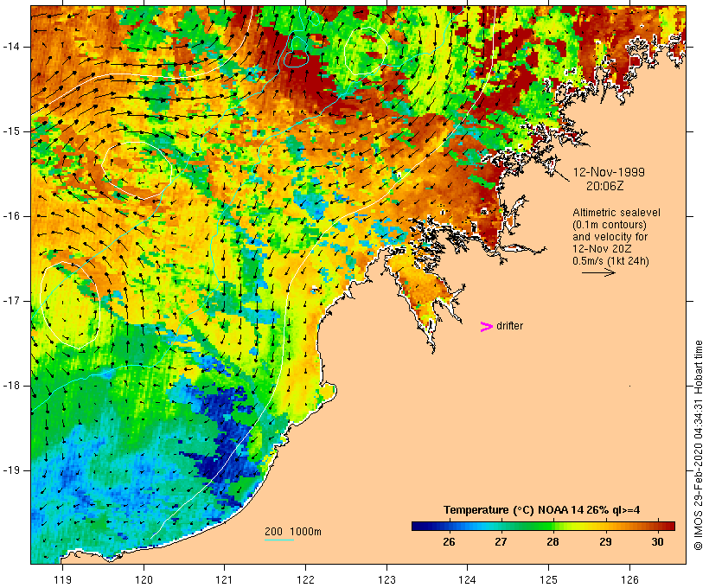Click longitude axis label 120
709x588 pixels.
[x=144, y=579]
